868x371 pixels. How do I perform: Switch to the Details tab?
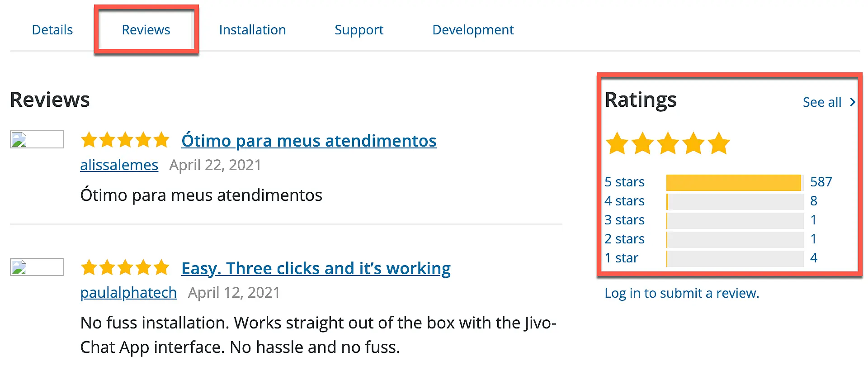point(52,29)
